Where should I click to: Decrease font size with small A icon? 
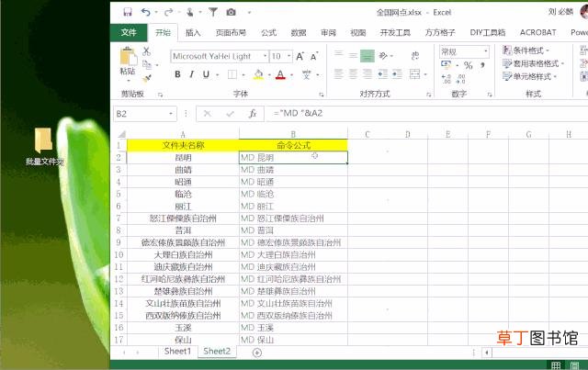pyautogui.click(x=314, y=56)
